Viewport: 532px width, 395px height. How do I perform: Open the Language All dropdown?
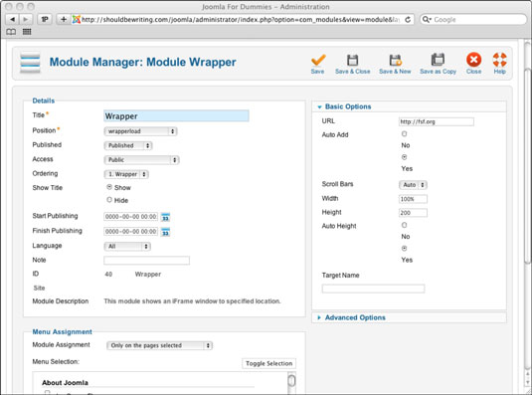127,247
